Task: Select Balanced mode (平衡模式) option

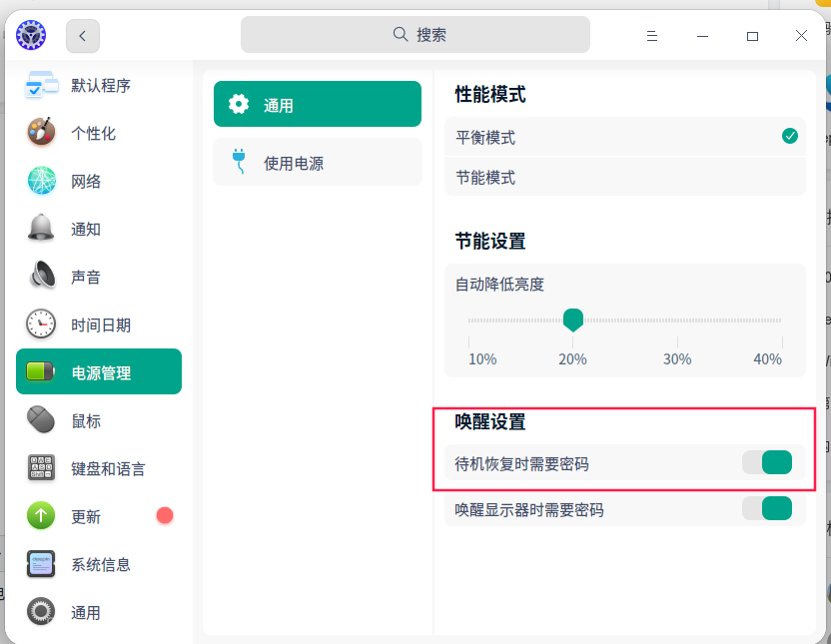Action: 624,138
